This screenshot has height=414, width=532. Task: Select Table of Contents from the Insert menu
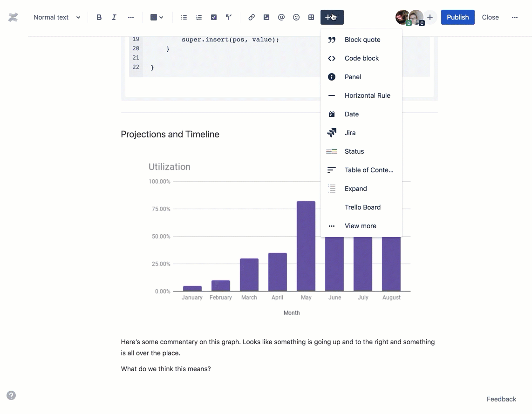(x=369, y=170)
